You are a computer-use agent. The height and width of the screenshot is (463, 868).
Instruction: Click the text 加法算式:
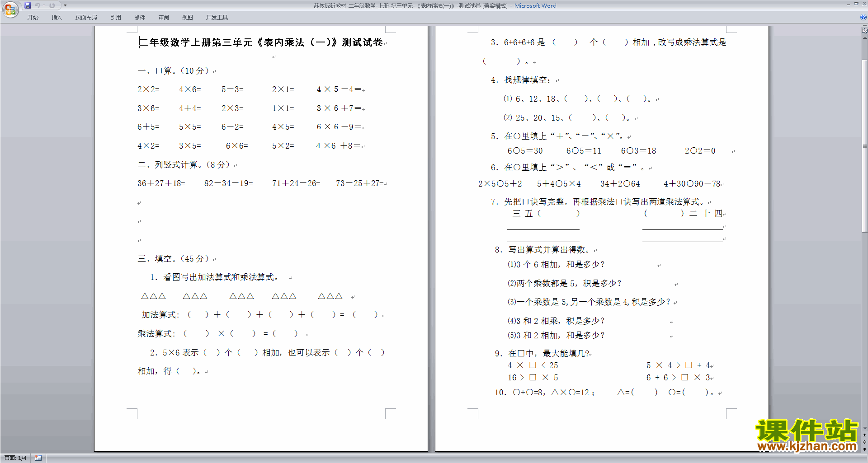point(160,315)
